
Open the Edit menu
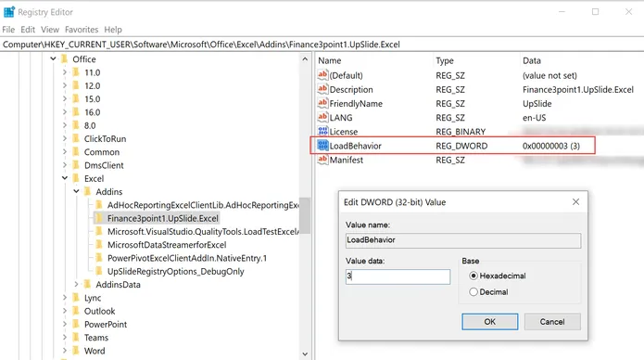28,30
